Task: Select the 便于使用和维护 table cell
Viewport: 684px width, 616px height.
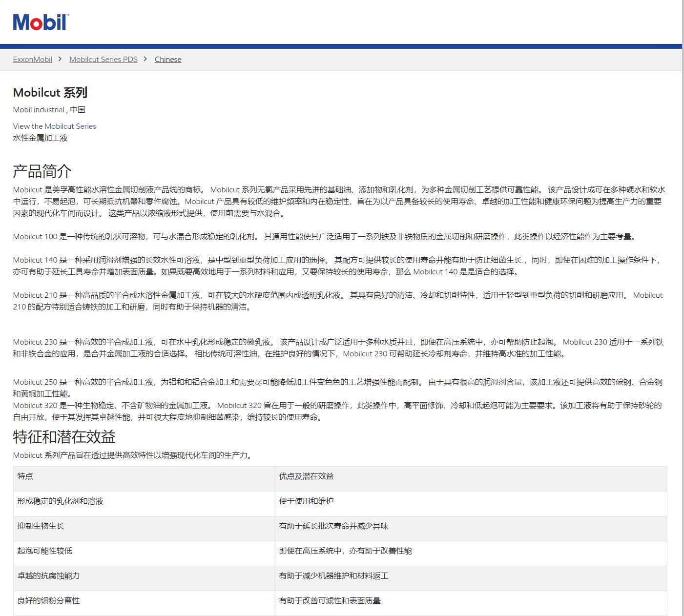Action: pos(471,504)
